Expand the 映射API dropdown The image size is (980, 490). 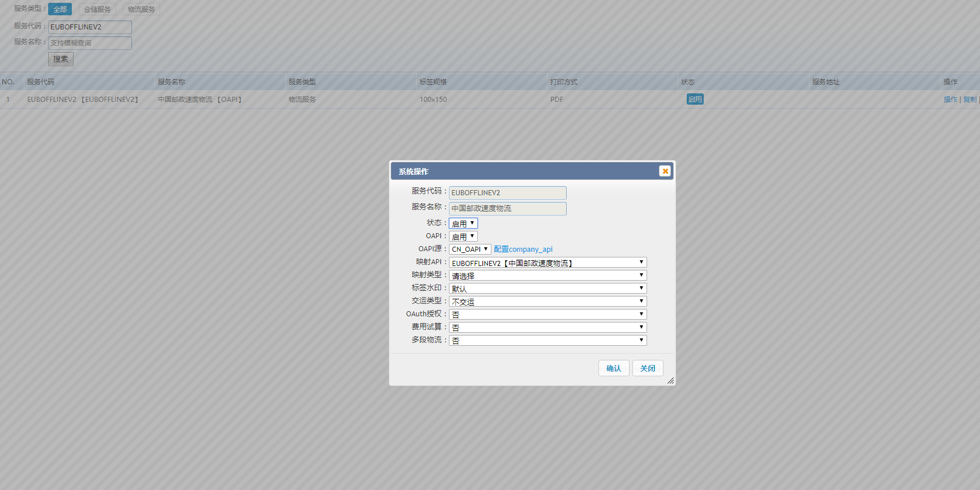[547, 263]
